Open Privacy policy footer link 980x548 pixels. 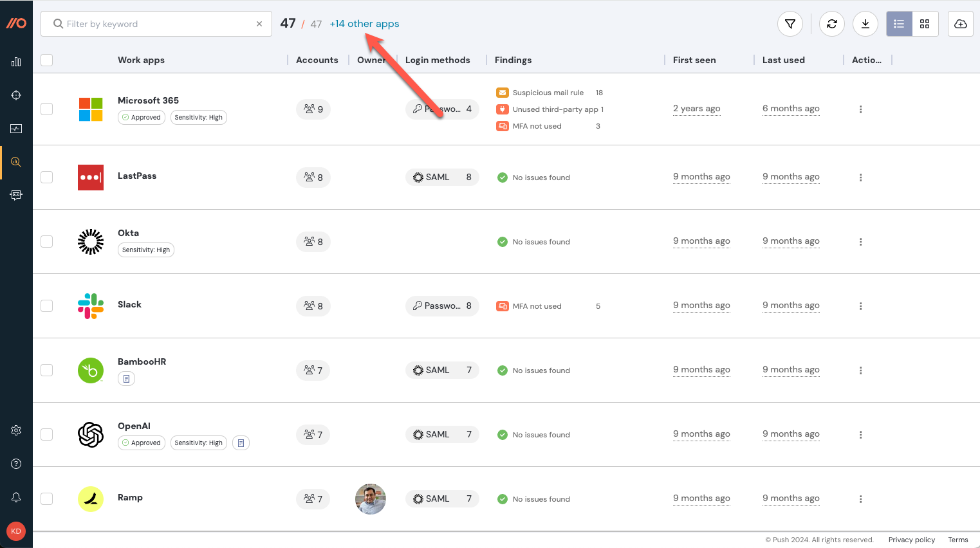(912, 540)
